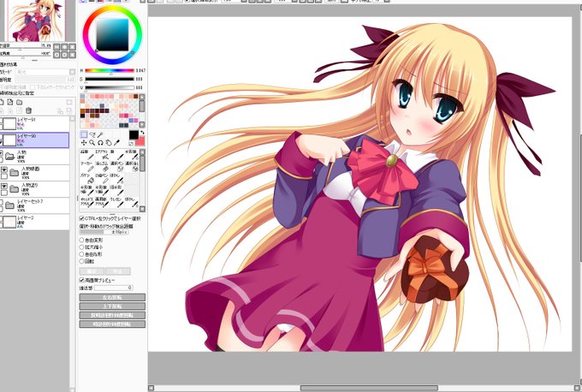
Task: Click the 左右反転 flip horizontal button
Action: [x=112, y=297]
